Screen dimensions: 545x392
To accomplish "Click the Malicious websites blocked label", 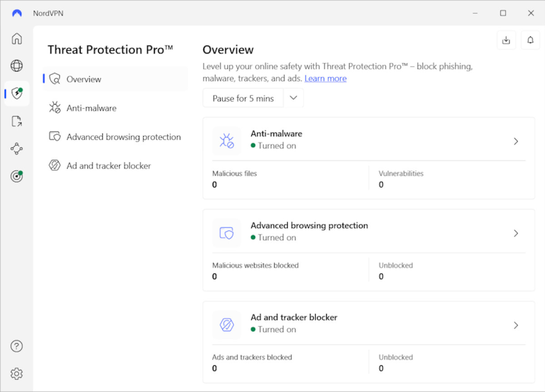I will coord(255,265).
